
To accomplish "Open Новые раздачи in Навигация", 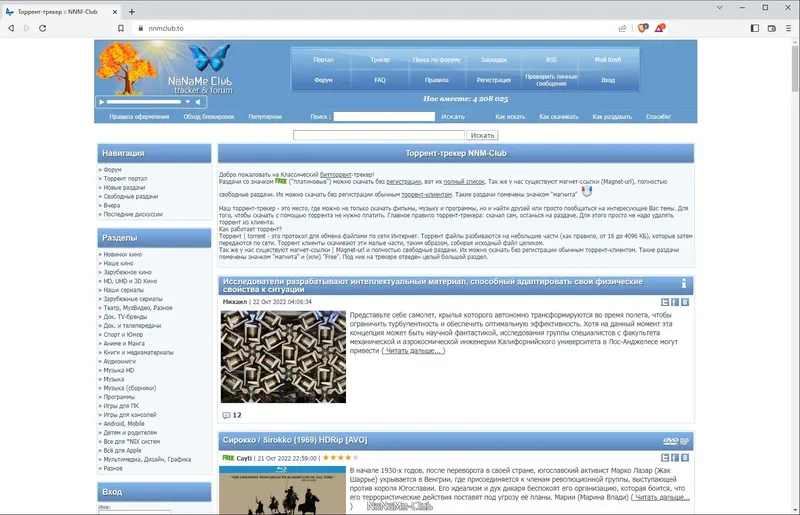I will click(x=124, y=188).
